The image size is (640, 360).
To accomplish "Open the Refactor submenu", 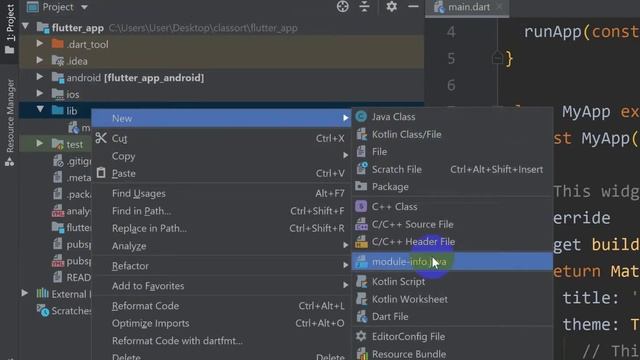I will pos(221,266).
